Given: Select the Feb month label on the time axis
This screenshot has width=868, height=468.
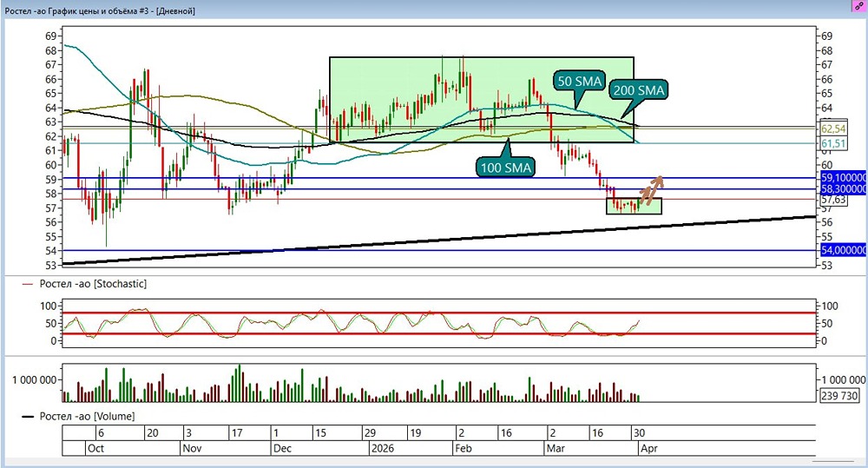Looking at the screenshot, I should [464, 449].
